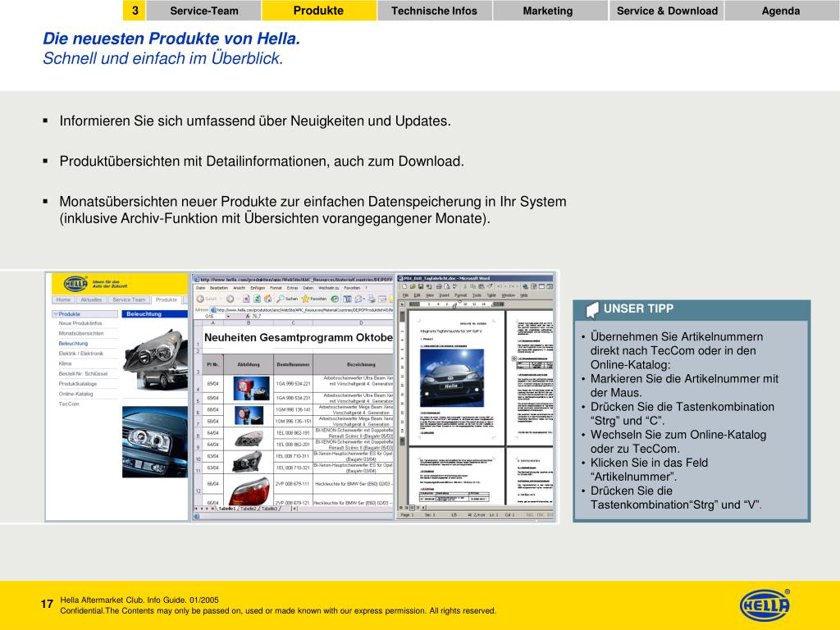840x630 pixels.
Task: Open Service & Download in slide navigation
Action: click(667, 11)
